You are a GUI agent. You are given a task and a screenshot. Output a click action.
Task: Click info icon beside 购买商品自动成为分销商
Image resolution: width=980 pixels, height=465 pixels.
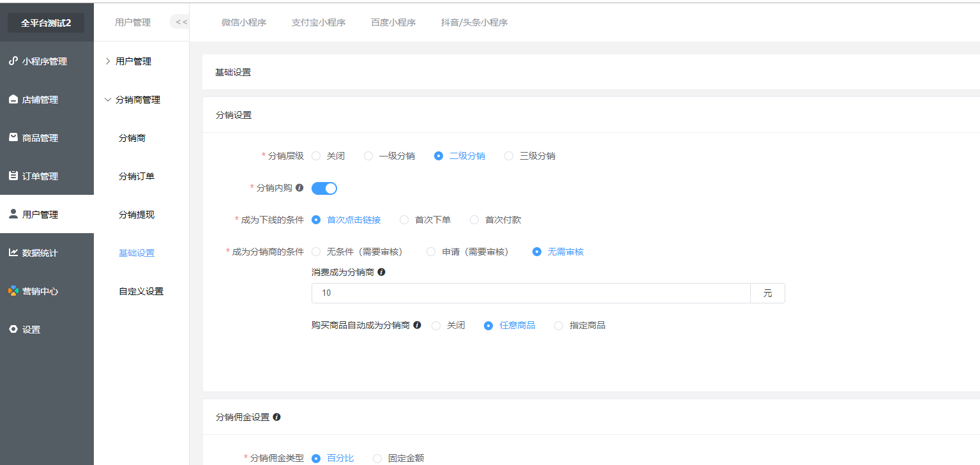click(x=417, y=325)
